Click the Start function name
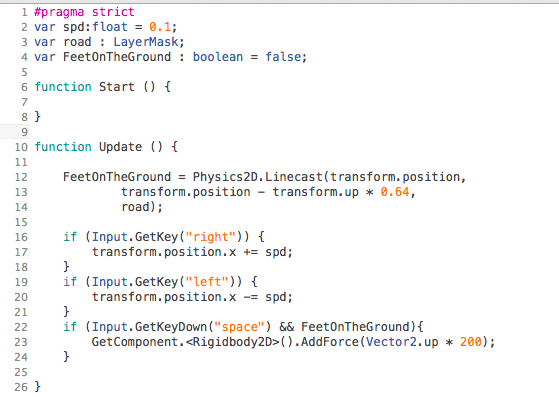The width and height of the screenshot is (559, 409). click(x=117, y=87)
